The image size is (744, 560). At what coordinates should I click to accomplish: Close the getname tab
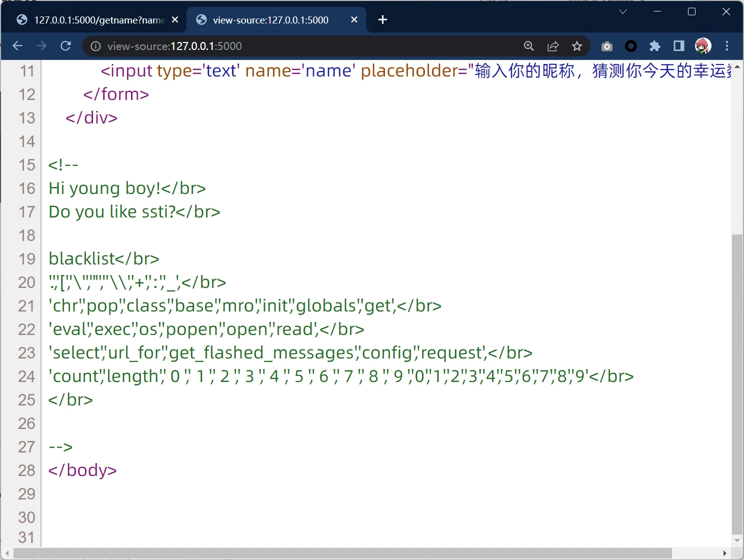tap(175, 20)
